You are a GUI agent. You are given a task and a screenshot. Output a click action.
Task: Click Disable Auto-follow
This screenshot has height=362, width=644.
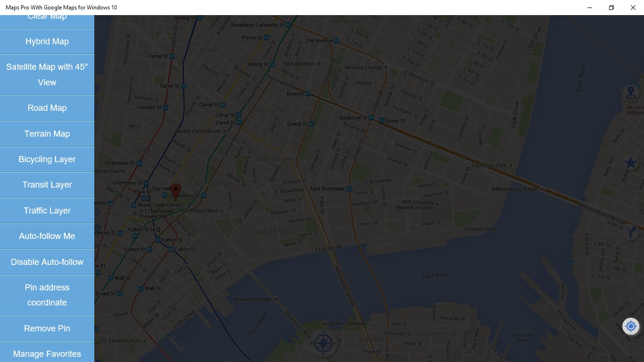coord(47,262)
